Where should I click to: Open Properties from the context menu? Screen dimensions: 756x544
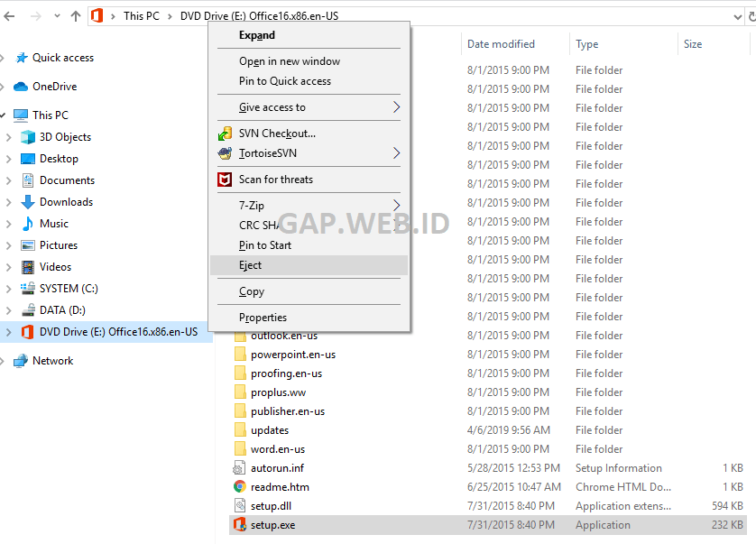pos(309,318)
